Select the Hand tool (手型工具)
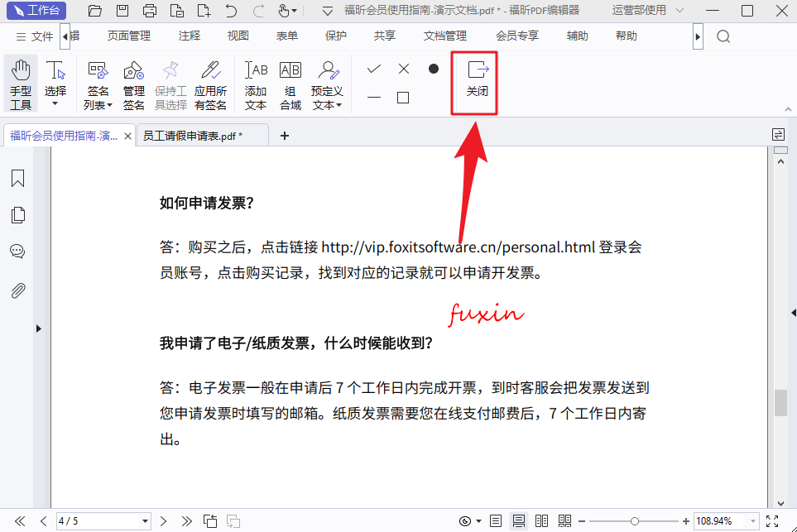Image resolution: width=797 pixels, height=532 pixels. click(x=21, y=84)
